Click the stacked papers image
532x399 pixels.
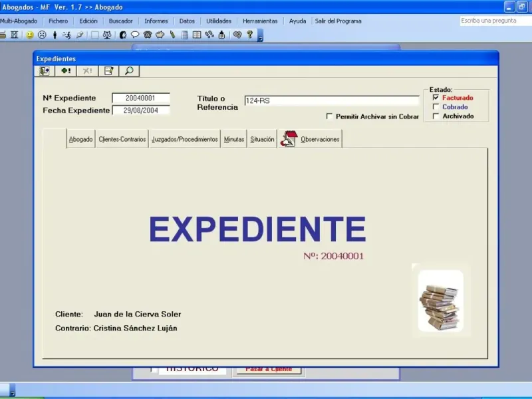point(440,301)
